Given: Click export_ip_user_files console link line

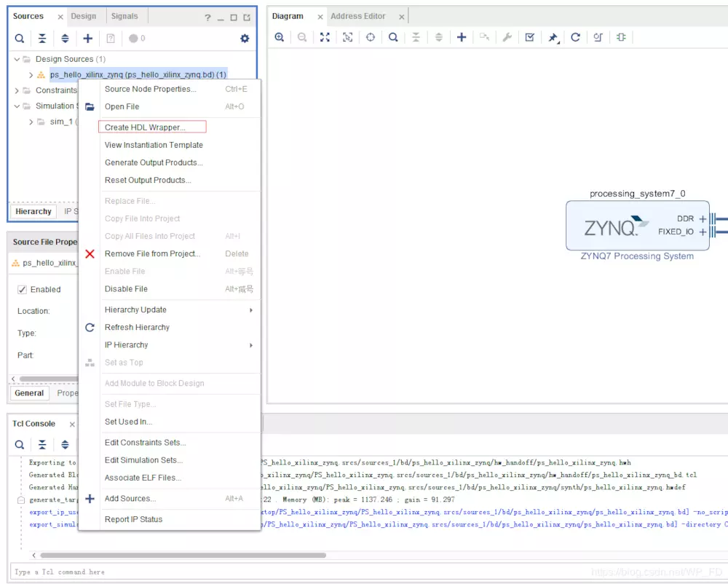Looking at the screenshot, I should click(x=379, y=513).
